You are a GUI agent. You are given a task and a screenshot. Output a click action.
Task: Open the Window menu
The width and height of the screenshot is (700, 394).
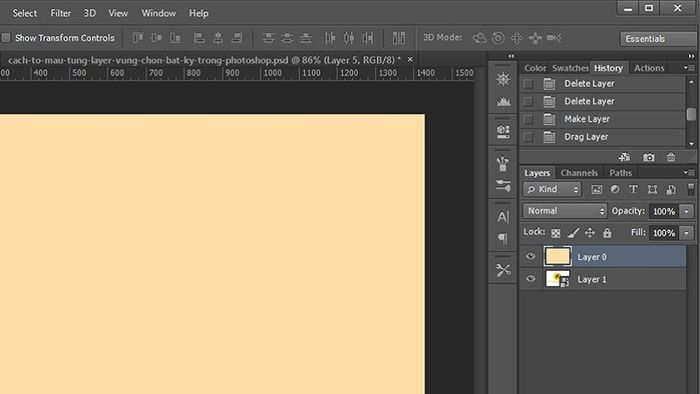pyautogui.click(x=158, y=13)
